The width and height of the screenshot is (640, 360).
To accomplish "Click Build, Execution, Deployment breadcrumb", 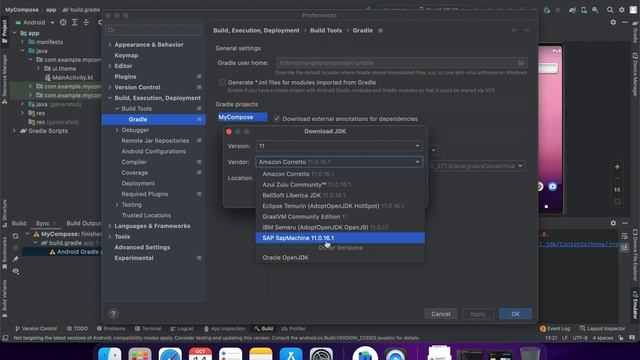I will click(256, 30).
